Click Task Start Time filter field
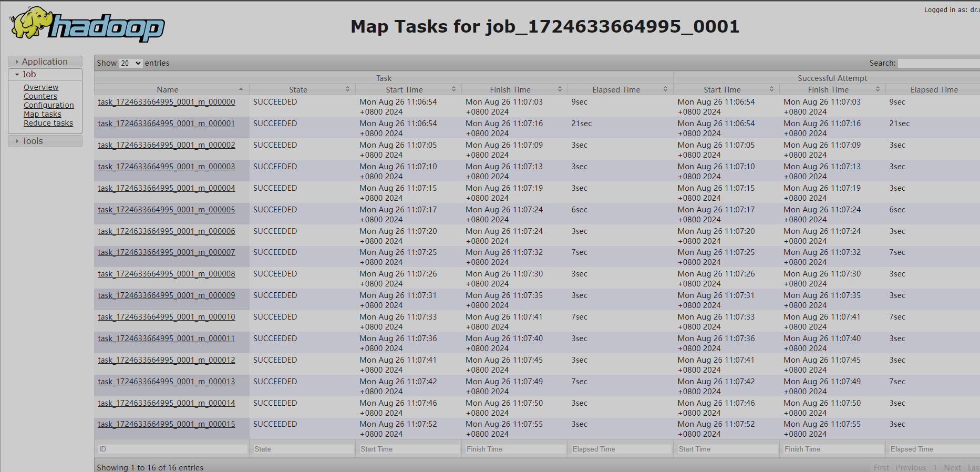Image resolution: width=980 pixels, height=472 pixels. 409,449
